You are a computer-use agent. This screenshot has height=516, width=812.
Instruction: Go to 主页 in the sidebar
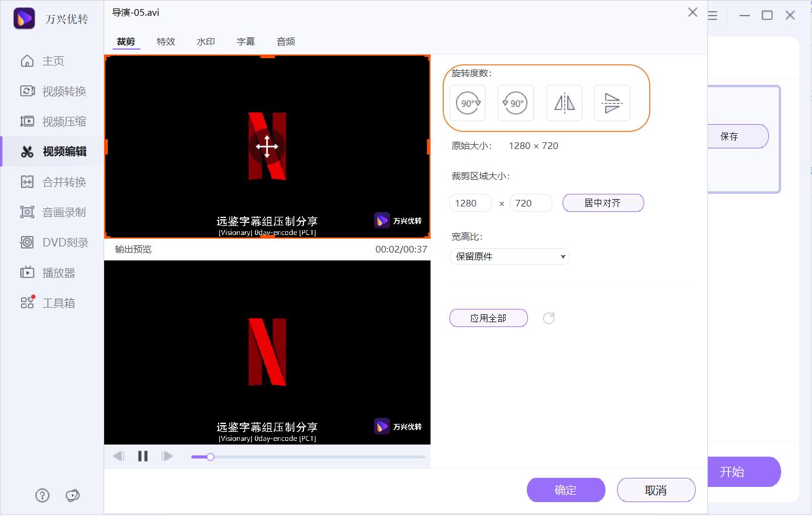pyautogui.click(x=53, y=61)
